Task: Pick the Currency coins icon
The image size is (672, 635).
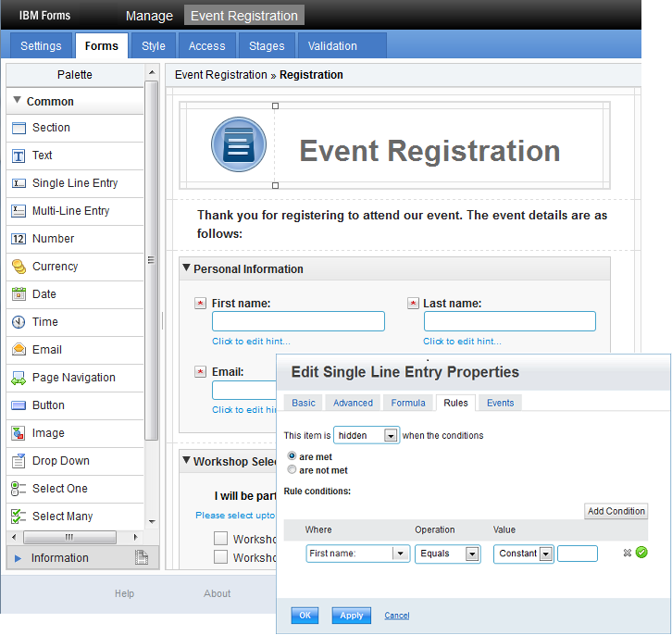Action: (19, 267)
